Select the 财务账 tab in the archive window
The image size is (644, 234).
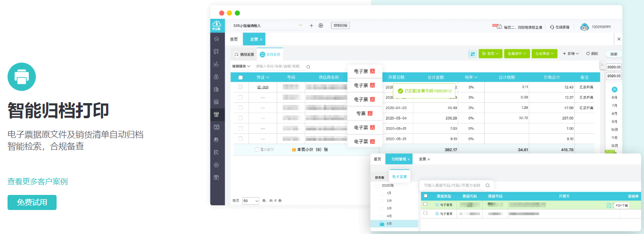[x=380, y=178]
